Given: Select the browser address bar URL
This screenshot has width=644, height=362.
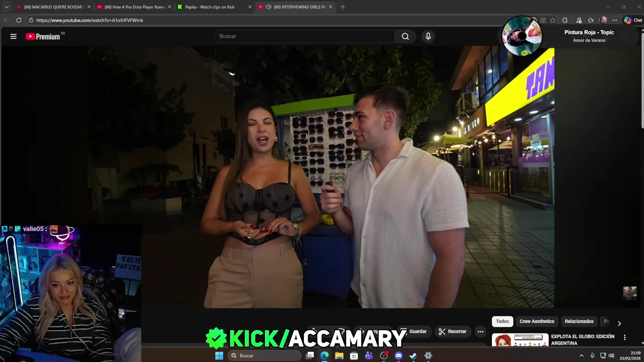Looking at the screenshot, I should (x=90, y=20).
